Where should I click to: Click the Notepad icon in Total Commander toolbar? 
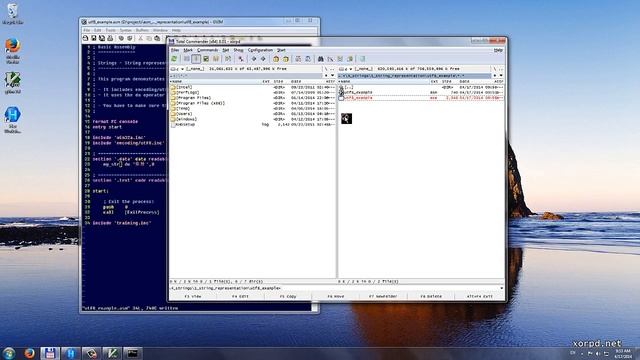click(x=362, y=59)
